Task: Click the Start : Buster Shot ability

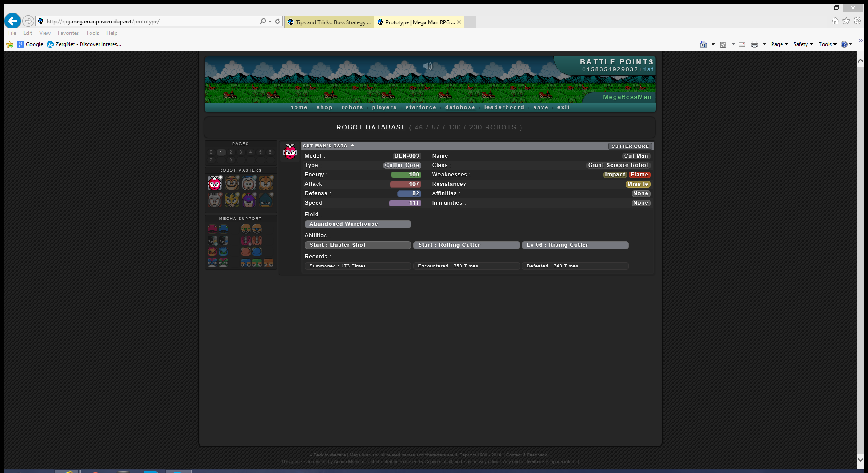Action: (x=358, y=245)
